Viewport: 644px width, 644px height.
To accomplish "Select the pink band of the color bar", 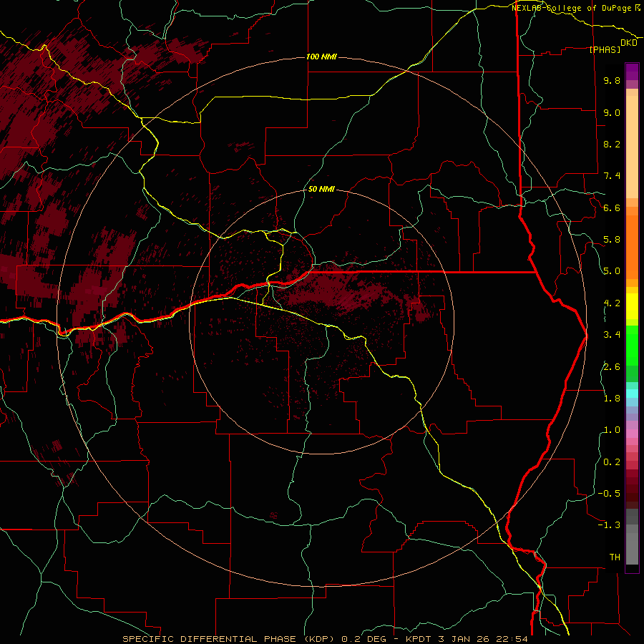I will [x=632, y=434].
